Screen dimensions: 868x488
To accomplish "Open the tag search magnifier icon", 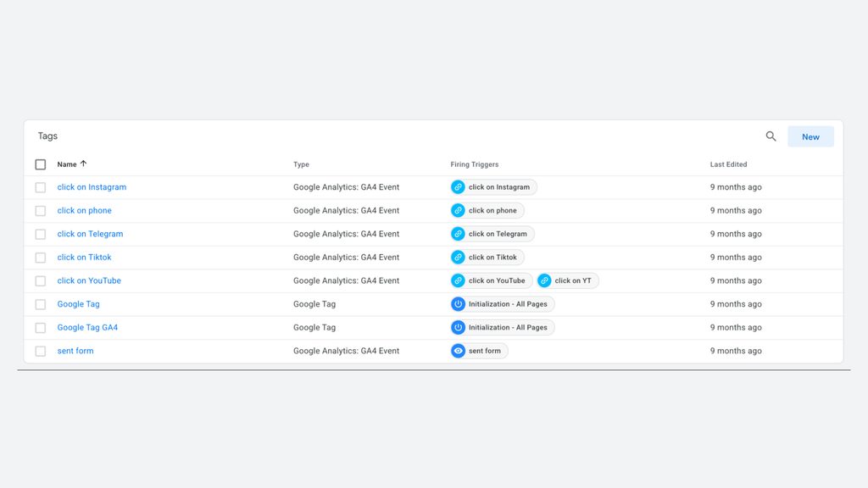I will tap(771, 136).
